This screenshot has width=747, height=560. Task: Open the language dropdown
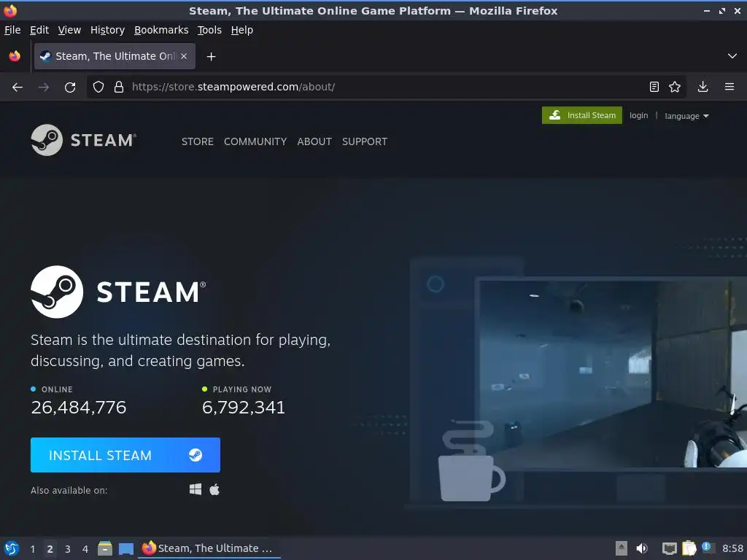tap(686, 116)
